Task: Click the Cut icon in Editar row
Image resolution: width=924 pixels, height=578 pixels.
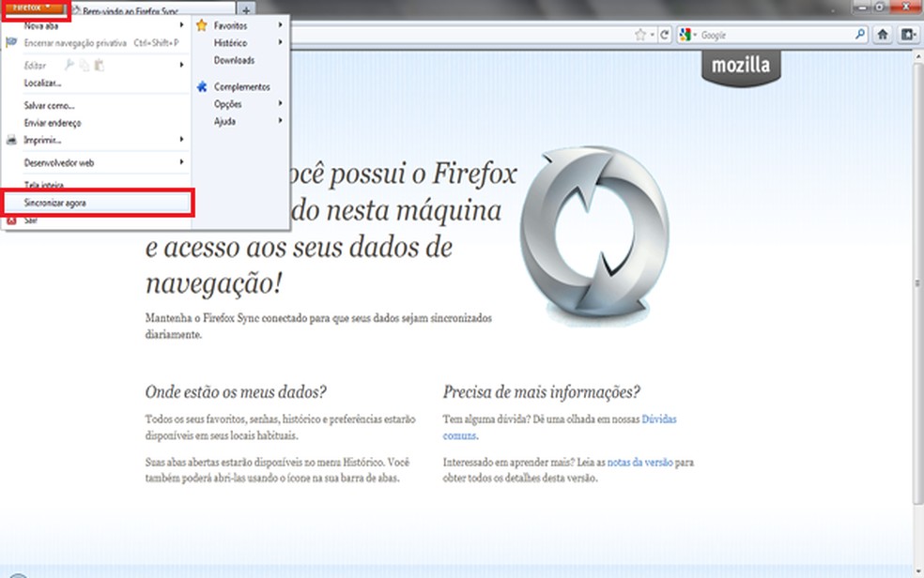Action: tap(69, 65)
